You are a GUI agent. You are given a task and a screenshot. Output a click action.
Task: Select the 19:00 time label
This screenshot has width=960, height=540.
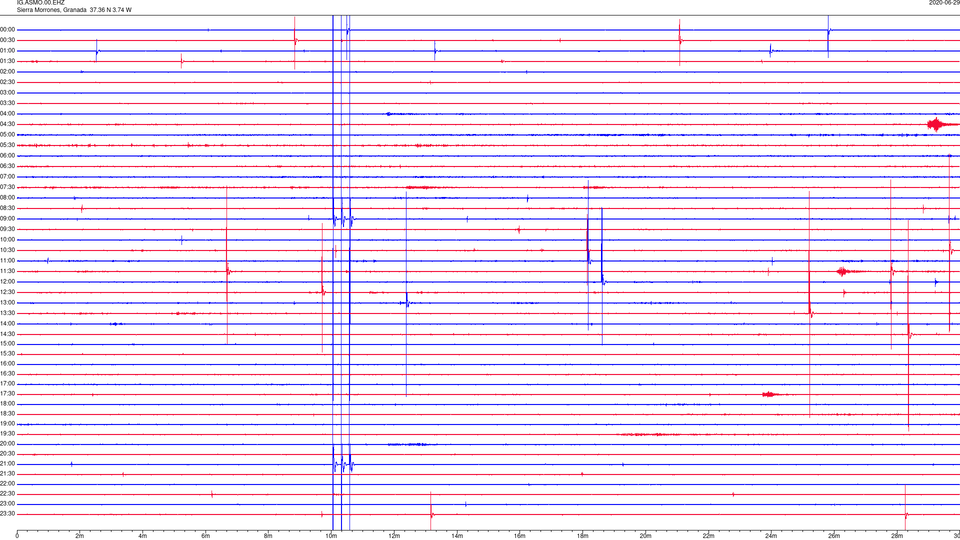pyautogui.click(x=8, y=424)
